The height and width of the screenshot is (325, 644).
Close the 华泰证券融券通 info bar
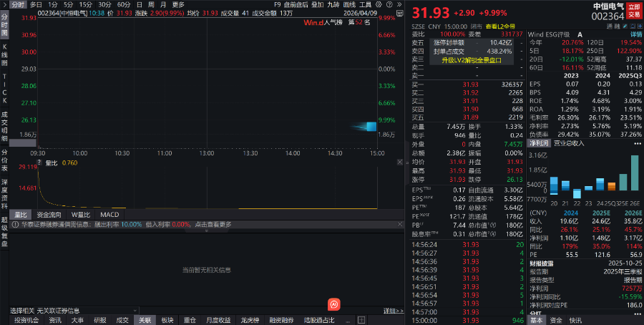click(400, 224)
